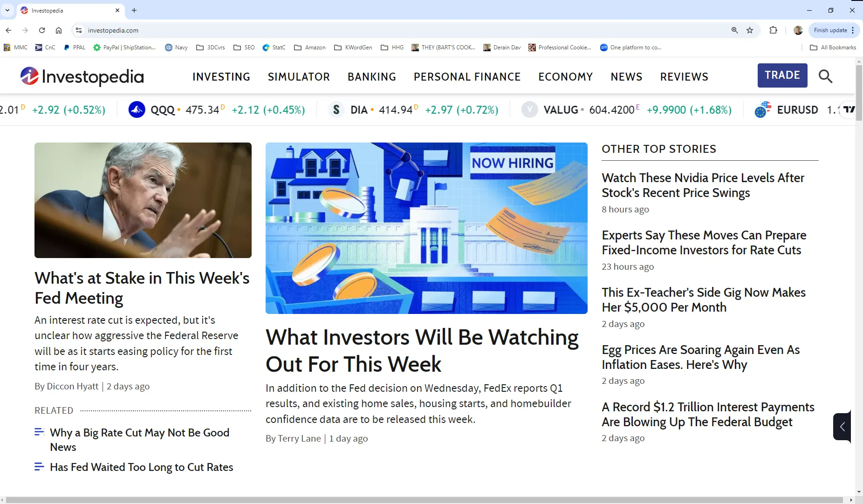Click the TRADE button

tap(782, 75)
